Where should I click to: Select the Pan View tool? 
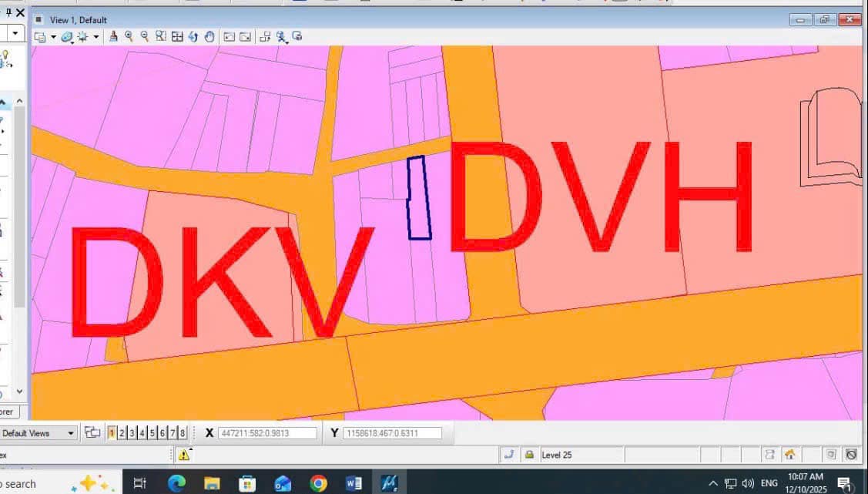coord(209,36)
